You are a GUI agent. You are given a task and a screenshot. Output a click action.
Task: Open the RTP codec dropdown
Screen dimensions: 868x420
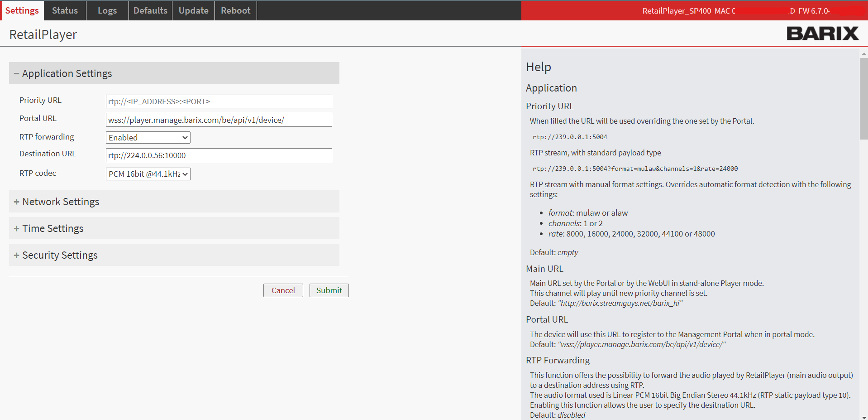point(148,174)
